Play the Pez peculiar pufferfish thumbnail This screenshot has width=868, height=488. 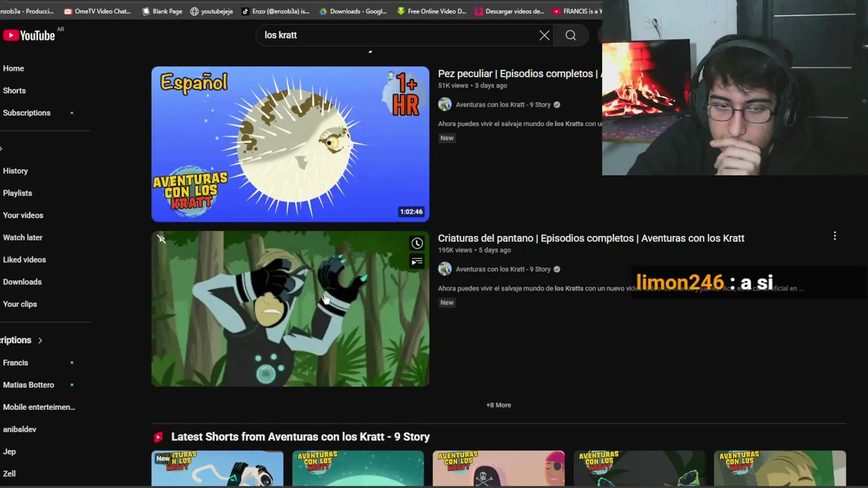[x=290, y=144]
